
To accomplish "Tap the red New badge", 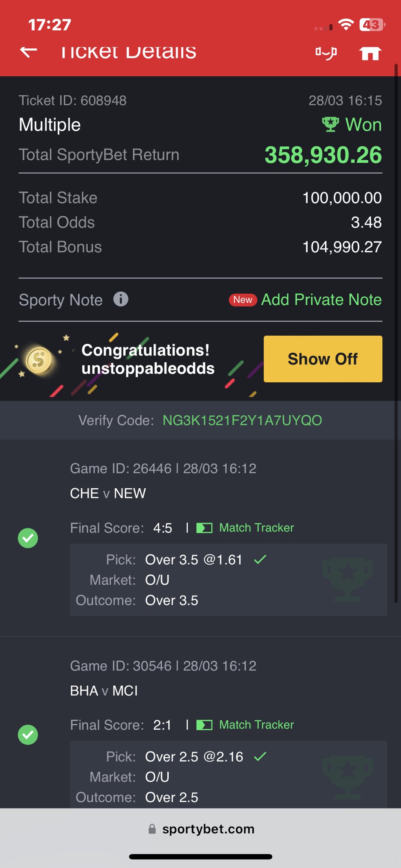I will click(243, 300).
